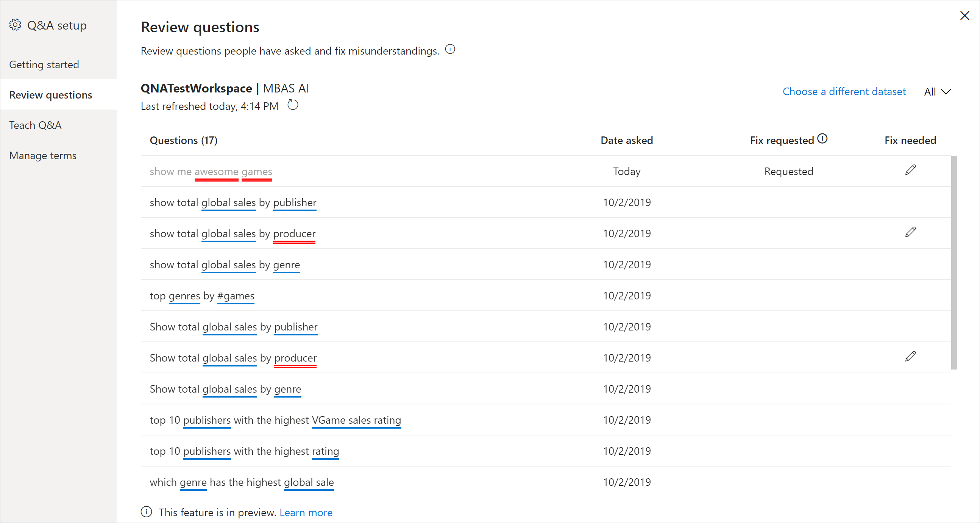Click pencil icon for 'show me awesome games'
Image resolution: width=980 pixels, height=523 pixels.
click(910, 170)
